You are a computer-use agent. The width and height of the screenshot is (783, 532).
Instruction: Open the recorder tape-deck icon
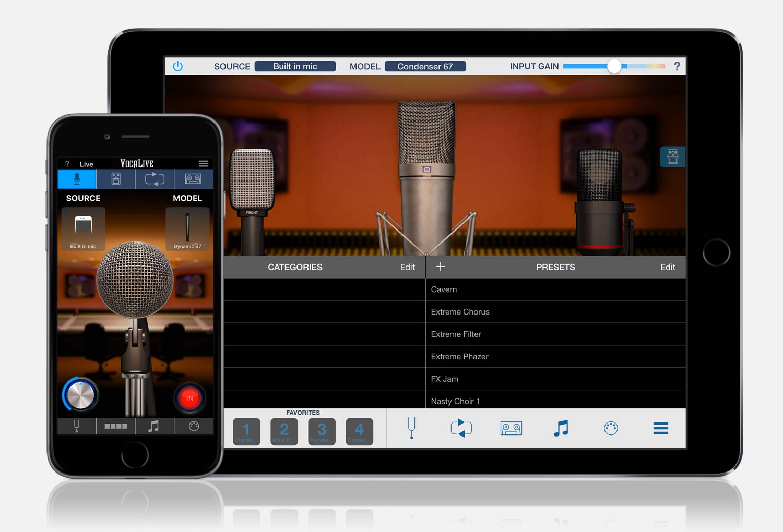pyautogui.click(x=511, y=428)
